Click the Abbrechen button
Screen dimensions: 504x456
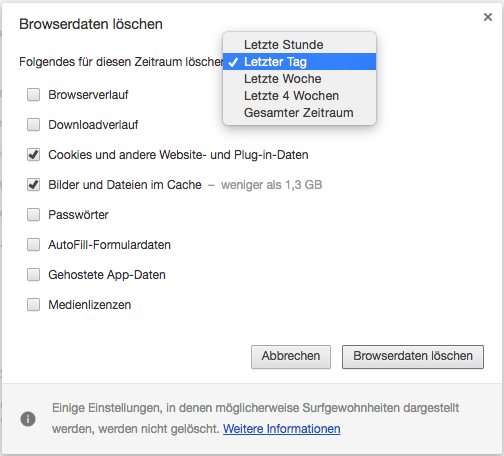[x=291, y=357]
